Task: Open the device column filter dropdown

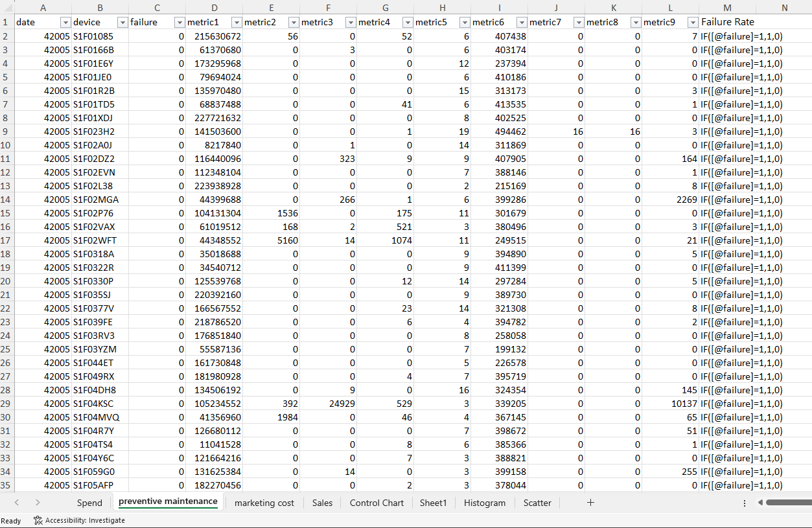Action: tap(122, 21)
